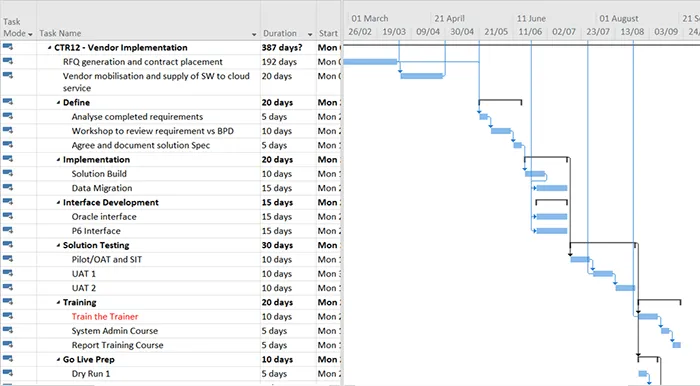The width and height of the screenshot is (700, 386).
Task: Click task mode icon for Train the Trainer row
Action: point(8,316)
